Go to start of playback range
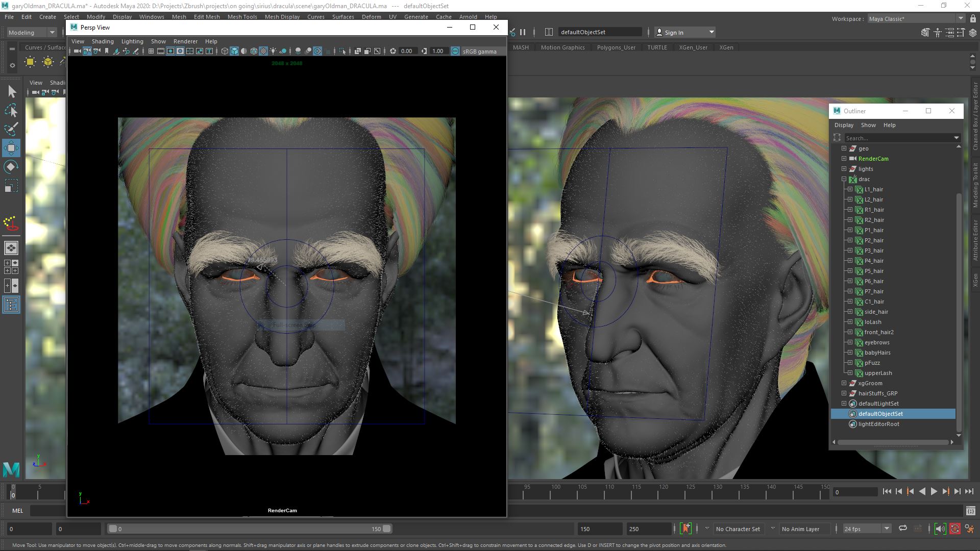 click(887, 492)
